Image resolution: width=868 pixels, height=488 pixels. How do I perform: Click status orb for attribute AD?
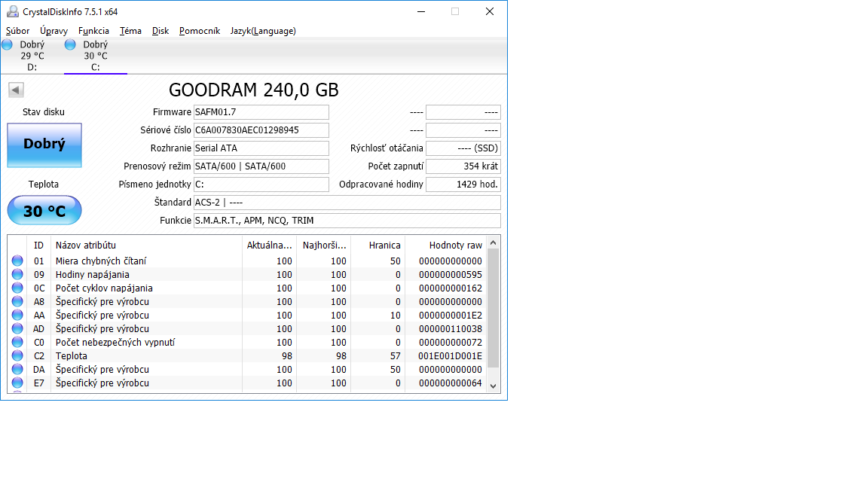pyautogui.click(x=18, y=328)
